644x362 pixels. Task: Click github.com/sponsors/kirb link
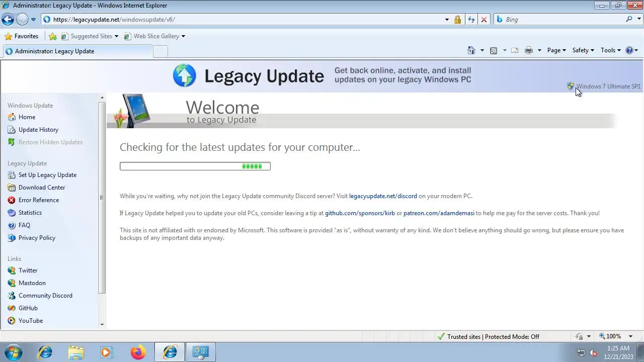(x=360, y=213)
